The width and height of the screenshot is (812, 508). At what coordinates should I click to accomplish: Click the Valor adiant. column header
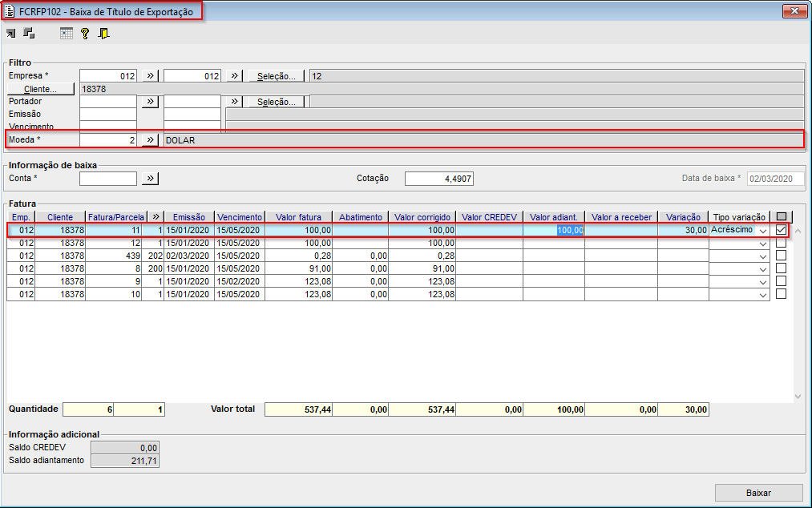(x=554, y=217)
